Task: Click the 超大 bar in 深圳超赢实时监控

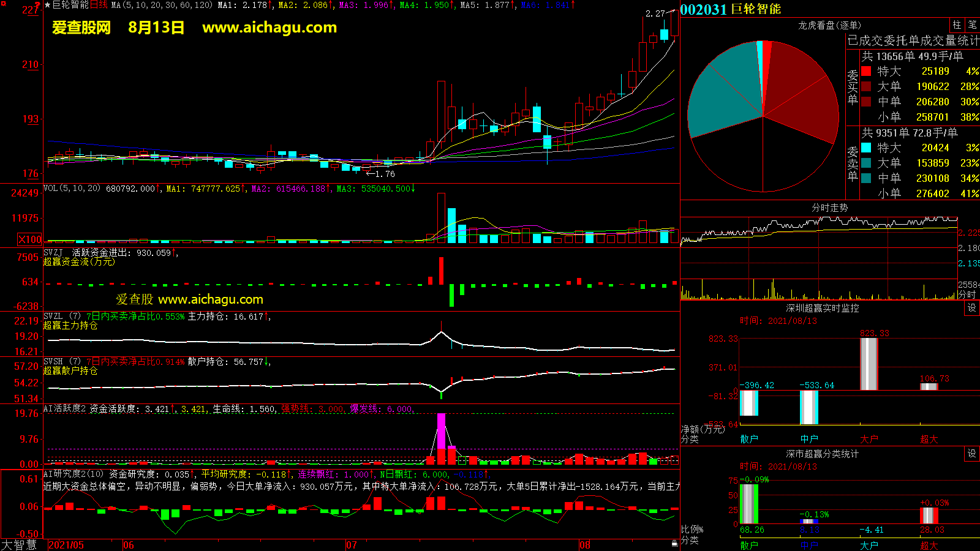Action: 929,386
